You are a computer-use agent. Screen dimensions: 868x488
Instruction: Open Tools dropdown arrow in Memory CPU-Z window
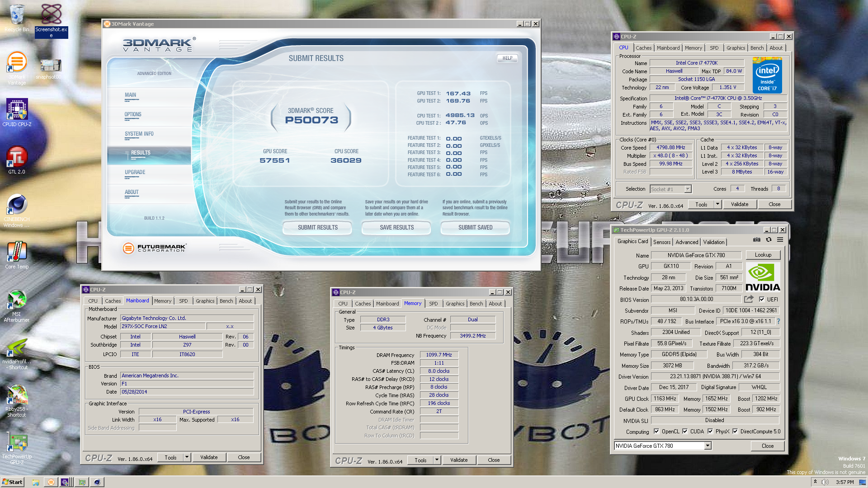[x=437, y=460]
